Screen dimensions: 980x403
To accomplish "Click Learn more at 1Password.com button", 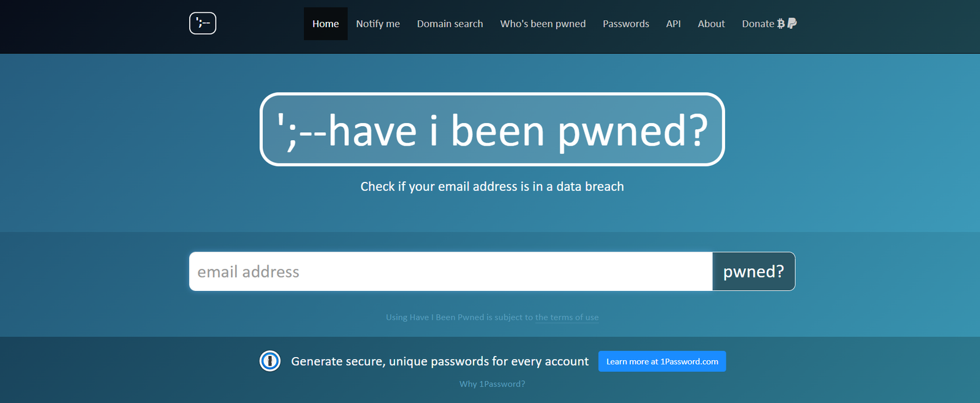I will tap(662, 361).
